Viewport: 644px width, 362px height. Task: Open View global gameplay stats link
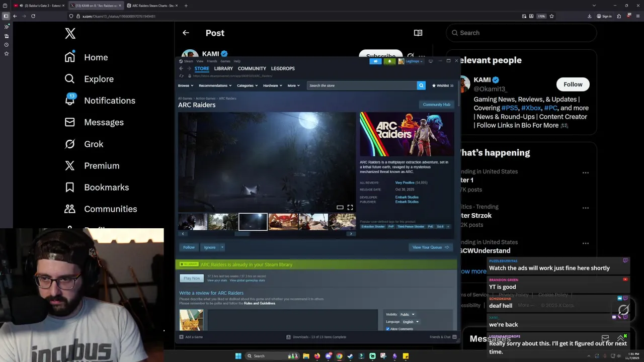pos(247,280)
